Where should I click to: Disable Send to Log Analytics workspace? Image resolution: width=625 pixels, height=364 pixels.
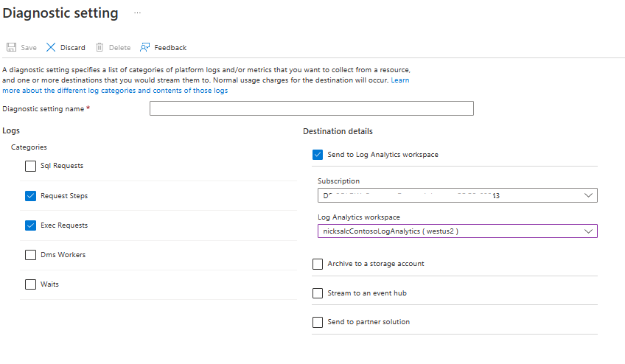pos(318,155)
